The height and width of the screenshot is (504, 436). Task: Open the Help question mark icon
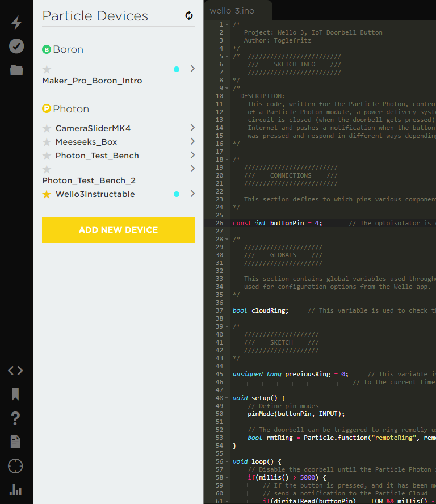tap(15, 418)
